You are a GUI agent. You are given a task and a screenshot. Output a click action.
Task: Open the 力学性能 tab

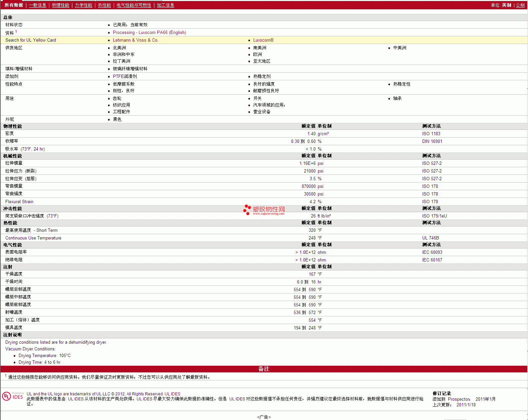click(83, 5)
